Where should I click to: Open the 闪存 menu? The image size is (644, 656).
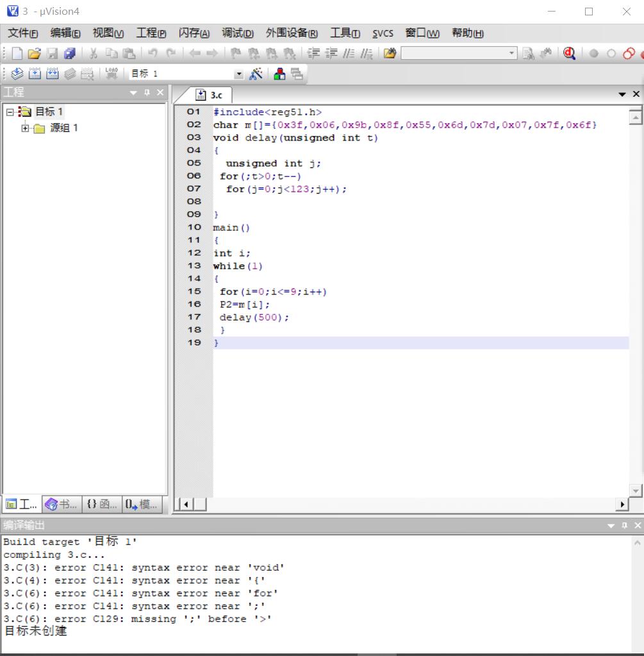pos(194,33)
